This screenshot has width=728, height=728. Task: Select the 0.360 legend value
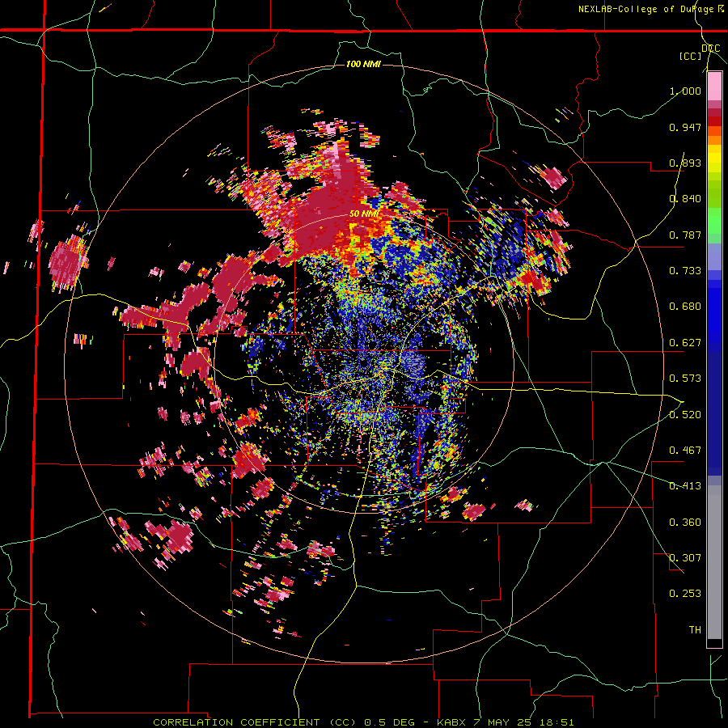pyautogui.click(x=685, y=523)
